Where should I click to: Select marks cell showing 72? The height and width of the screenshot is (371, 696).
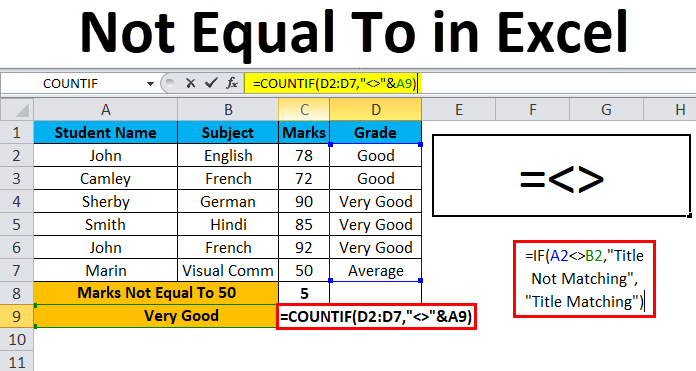[304, 178]
